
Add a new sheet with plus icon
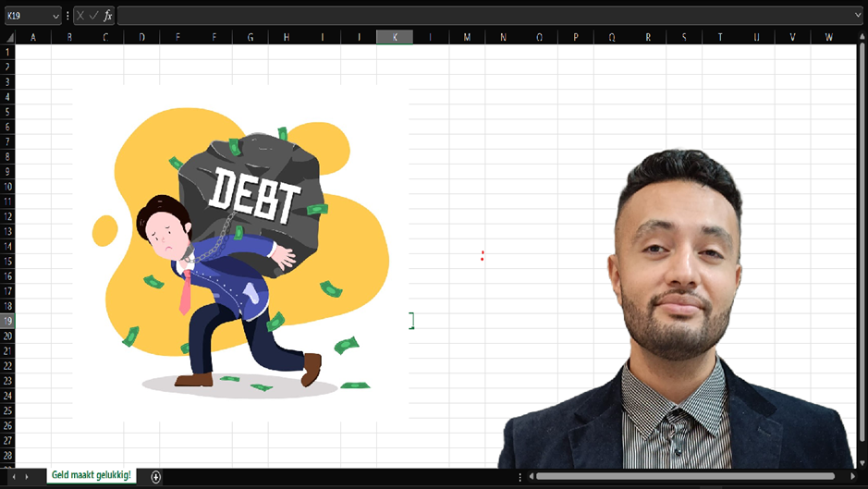click(x=156, y=477)
